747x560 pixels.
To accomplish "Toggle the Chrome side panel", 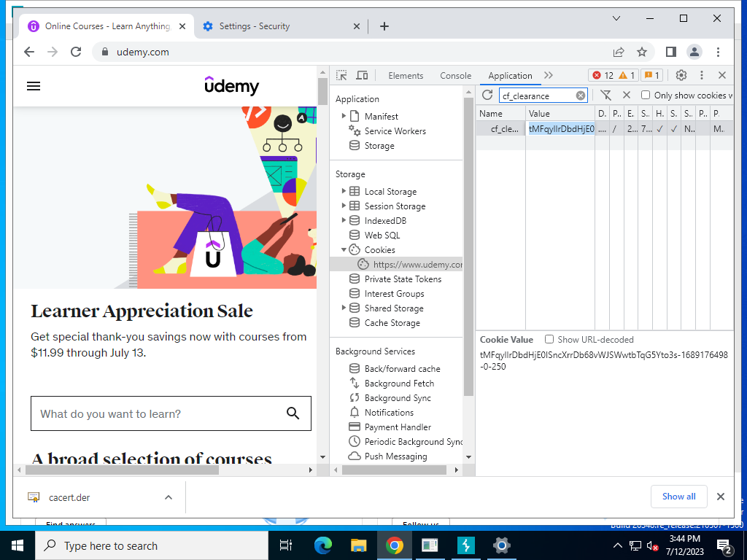I will [671, 52].
